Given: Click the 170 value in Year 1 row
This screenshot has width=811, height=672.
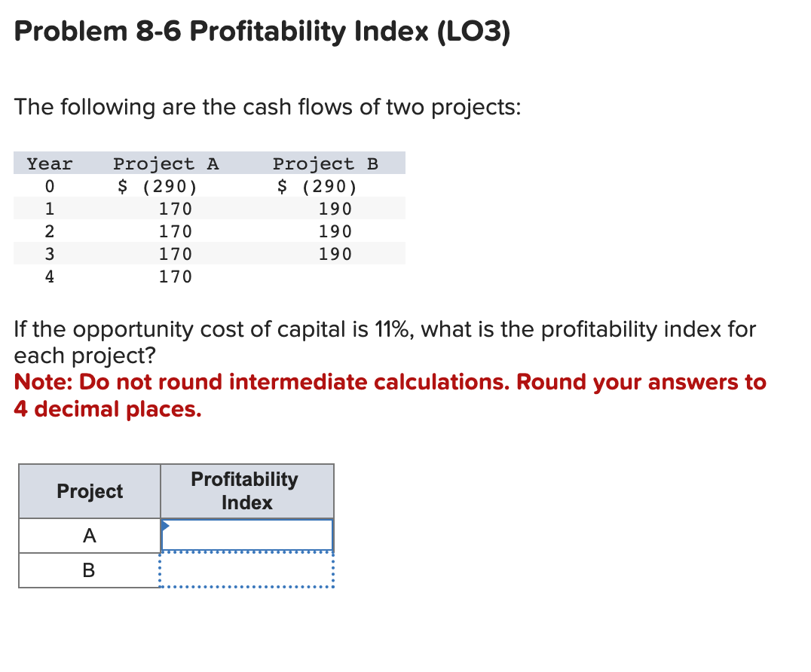Looking at the screenshot, I should coord(175,209).
